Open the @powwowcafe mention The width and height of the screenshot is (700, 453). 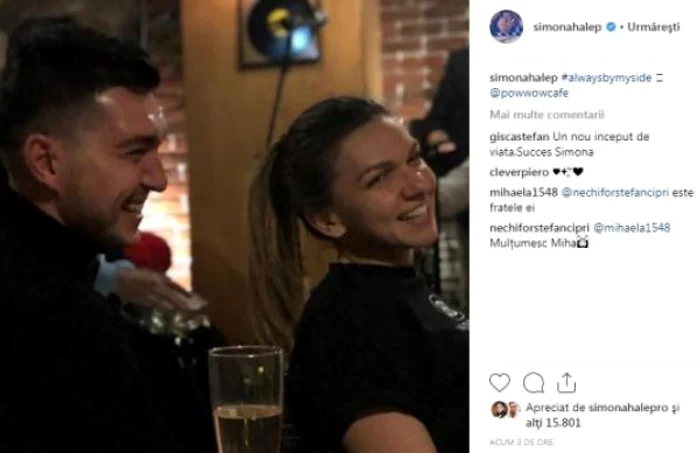(x=529, y=93)
